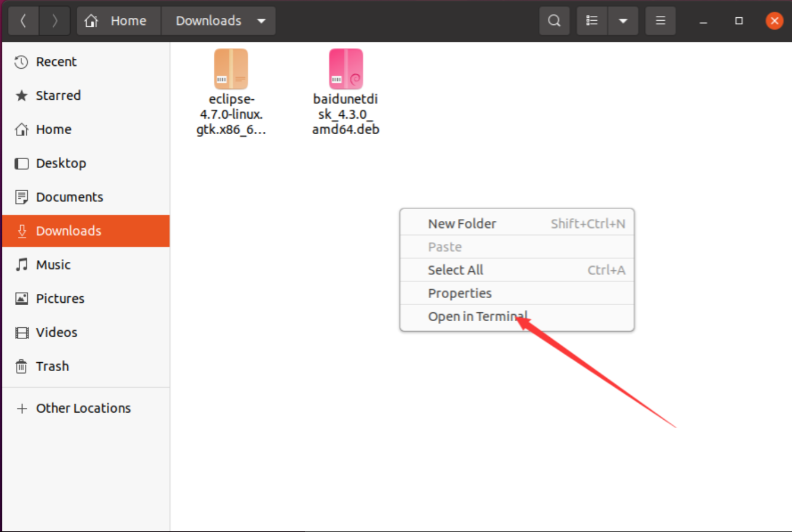Open Pictures in the sidebar
Viewport: 792px width, 532px height.
[85, 299]
